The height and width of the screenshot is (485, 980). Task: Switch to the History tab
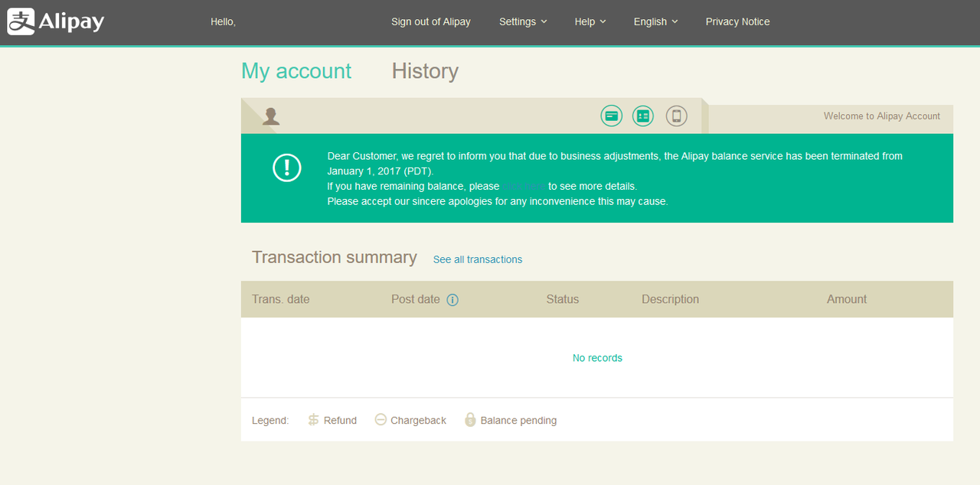point(425,71)
